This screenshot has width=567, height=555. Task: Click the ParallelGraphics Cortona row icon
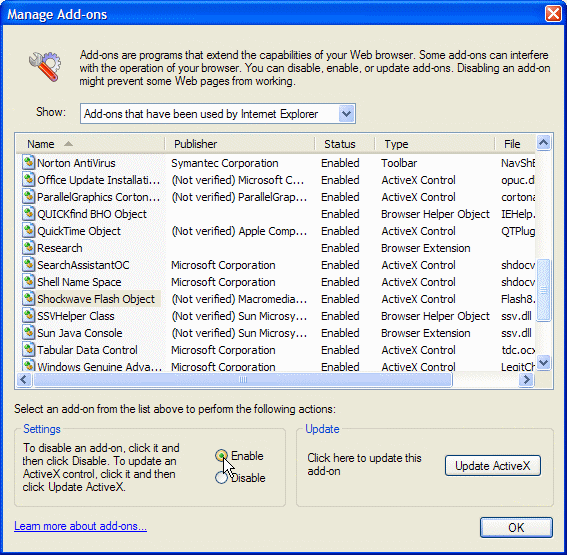29,197
